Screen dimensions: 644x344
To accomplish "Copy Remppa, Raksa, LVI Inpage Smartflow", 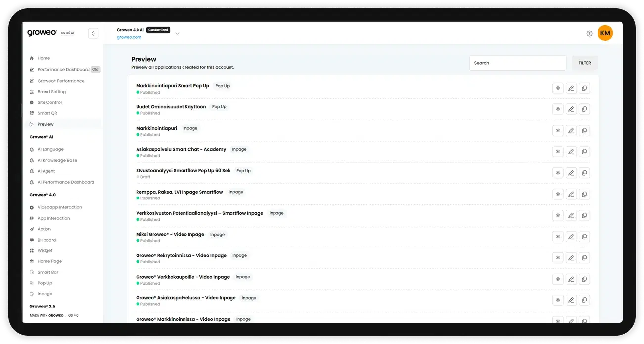I will [584, 194].
